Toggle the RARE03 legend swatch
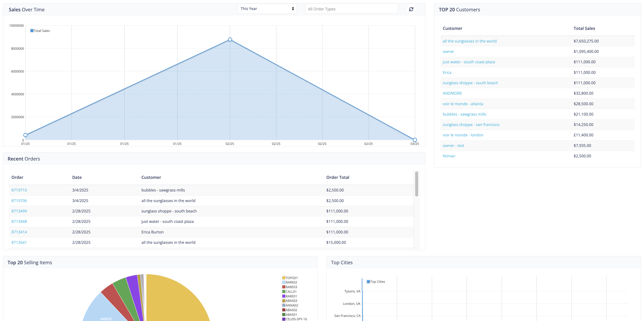 pos(284,287)
